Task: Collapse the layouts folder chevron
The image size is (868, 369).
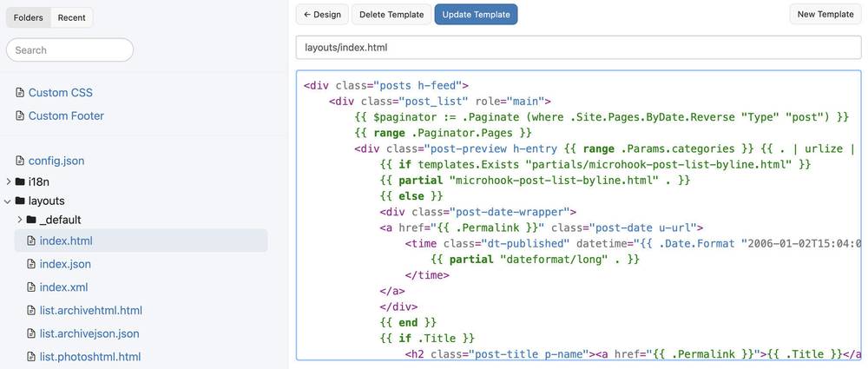Action: click(x=8, y=201)
